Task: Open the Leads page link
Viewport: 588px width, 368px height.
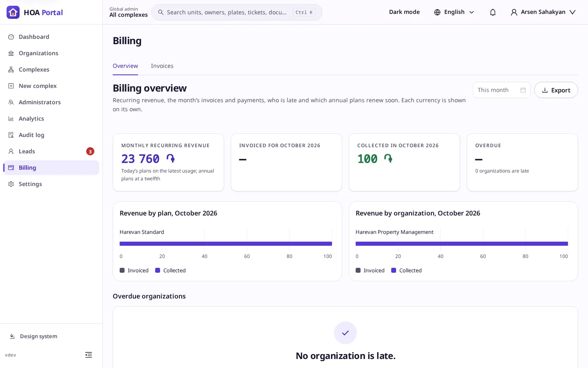Action: click(x=51, y=151)
